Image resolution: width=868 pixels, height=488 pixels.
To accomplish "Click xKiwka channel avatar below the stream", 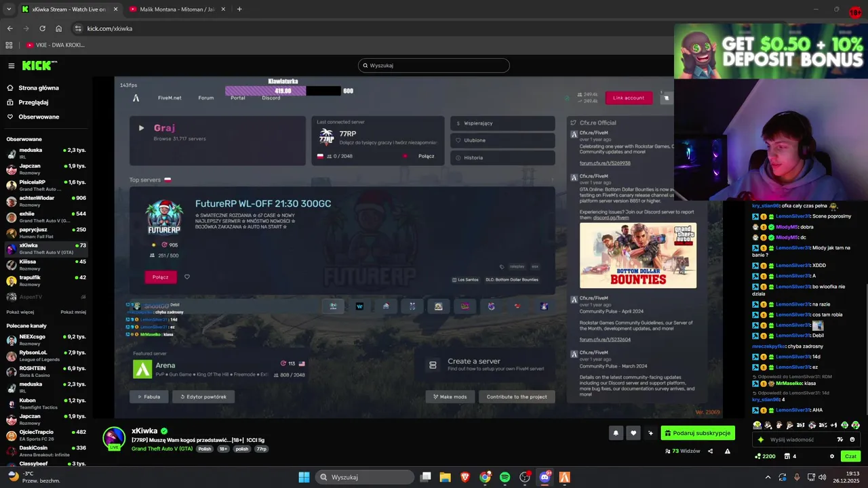I will pos(114,438).
